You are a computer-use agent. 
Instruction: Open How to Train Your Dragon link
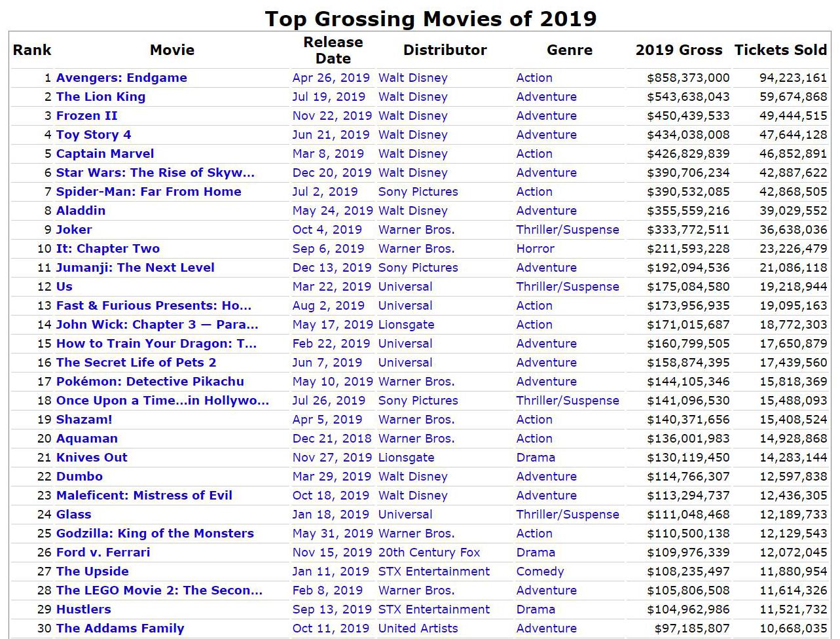[x=156, y=343]
